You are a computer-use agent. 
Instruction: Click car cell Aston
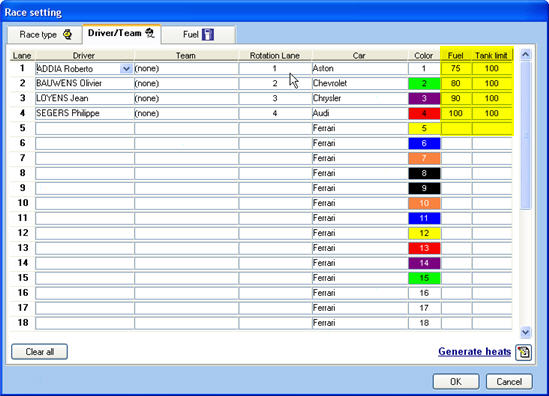point(360,68)
